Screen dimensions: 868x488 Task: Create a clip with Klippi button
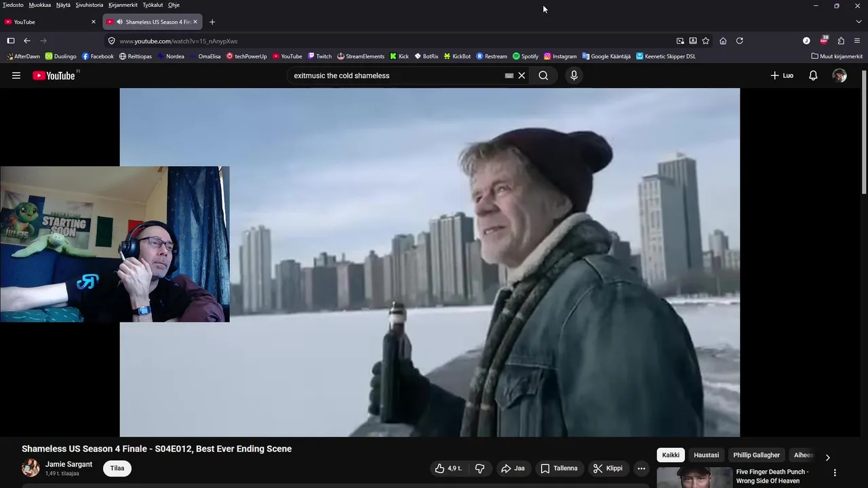[608, 468]
